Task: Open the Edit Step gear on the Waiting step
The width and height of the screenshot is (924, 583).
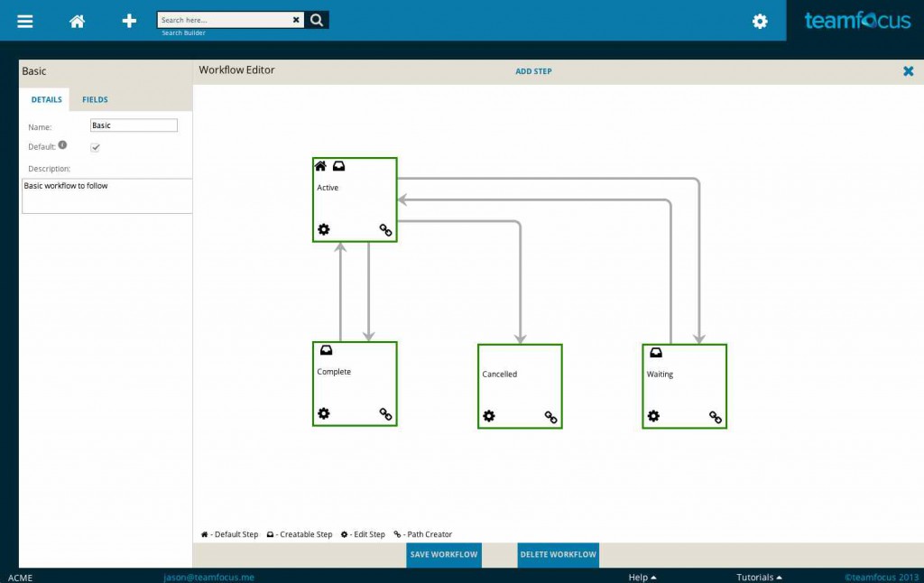Action: click(x=654, y=416)
